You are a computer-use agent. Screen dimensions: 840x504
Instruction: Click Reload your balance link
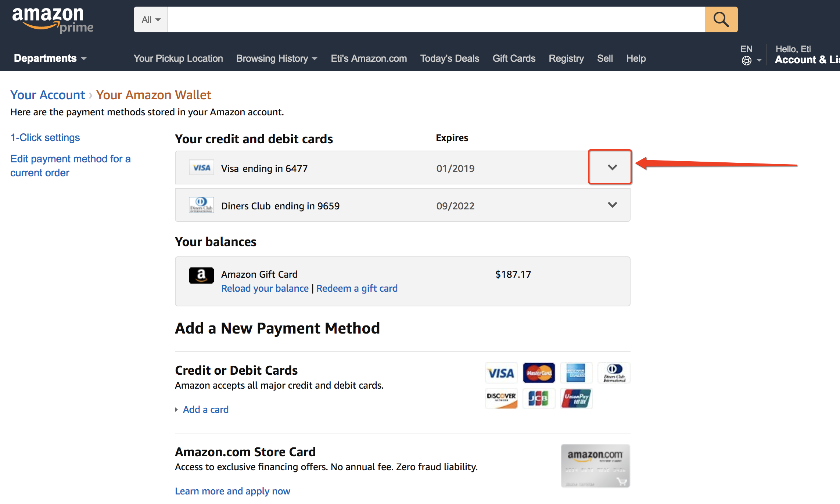click(265, 288)
